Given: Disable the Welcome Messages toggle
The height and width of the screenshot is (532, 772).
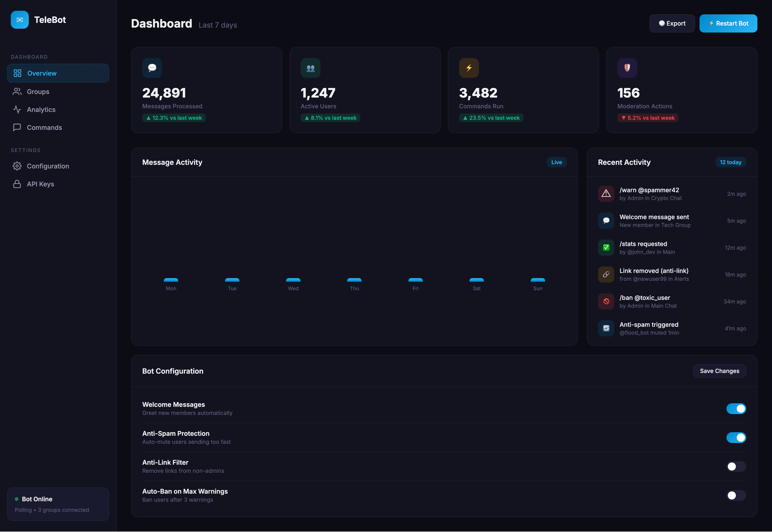Looking at the screenshot, I should pos(737,408).
